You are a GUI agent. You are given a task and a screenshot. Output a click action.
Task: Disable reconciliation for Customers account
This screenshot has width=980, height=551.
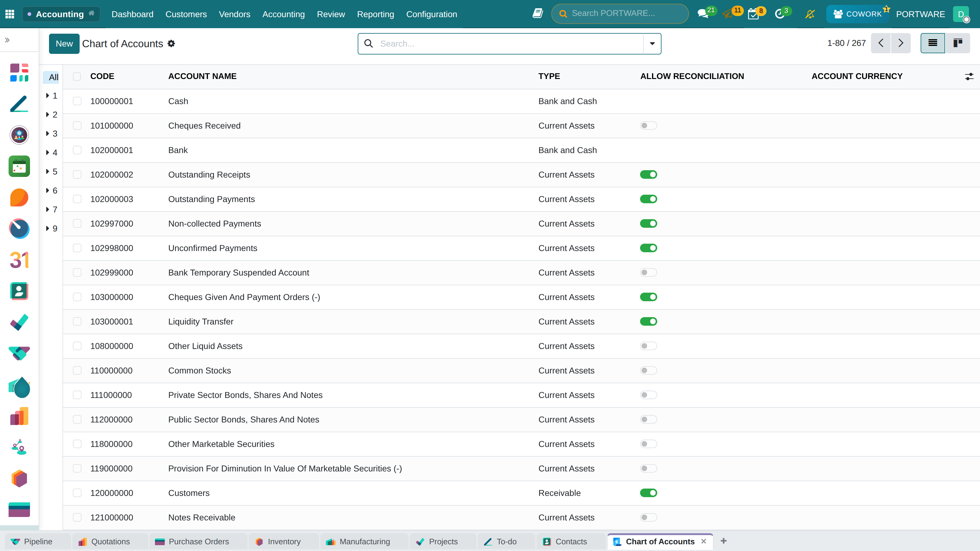pyautogui.click(x=648, y=493)
